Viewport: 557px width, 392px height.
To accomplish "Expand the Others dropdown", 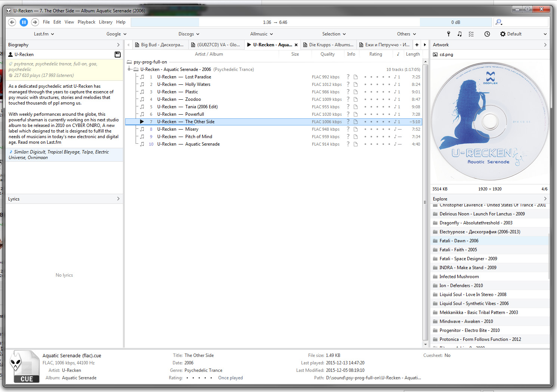I will click(406, 34).
